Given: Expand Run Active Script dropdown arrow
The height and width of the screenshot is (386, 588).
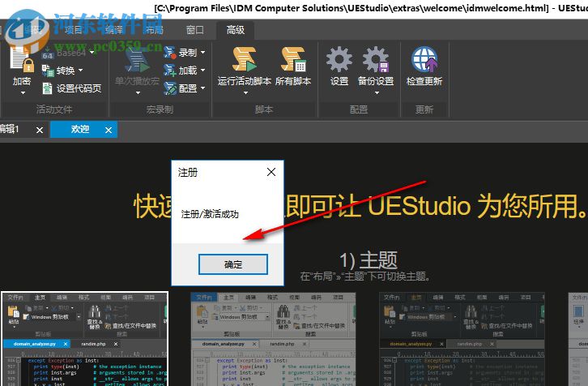Looking at the screenshot, I should tap(245, 92).
